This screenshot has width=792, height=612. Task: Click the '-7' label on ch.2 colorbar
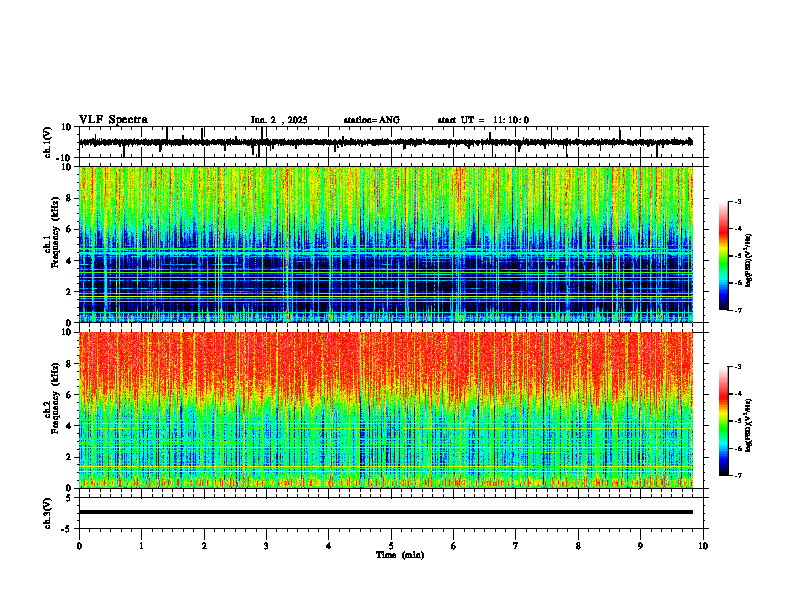click(738, 475)
